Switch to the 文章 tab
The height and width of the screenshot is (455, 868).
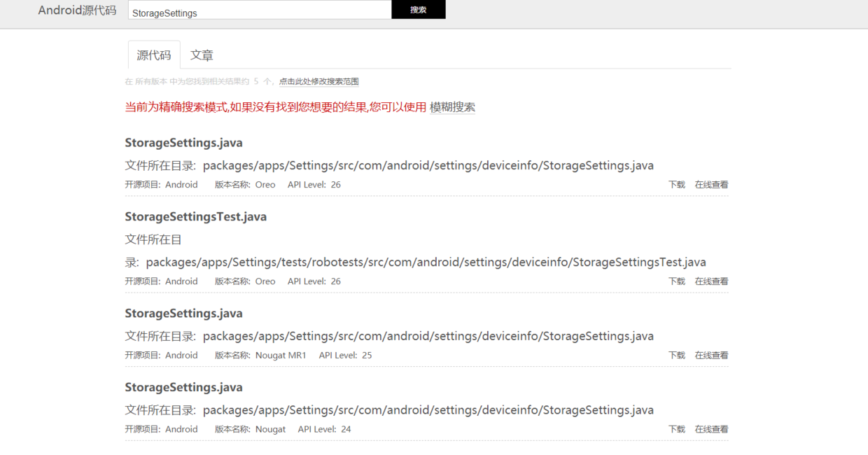[202, 55]
